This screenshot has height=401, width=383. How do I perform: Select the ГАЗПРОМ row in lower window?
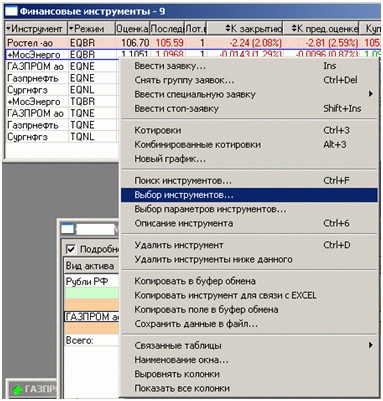91,316
